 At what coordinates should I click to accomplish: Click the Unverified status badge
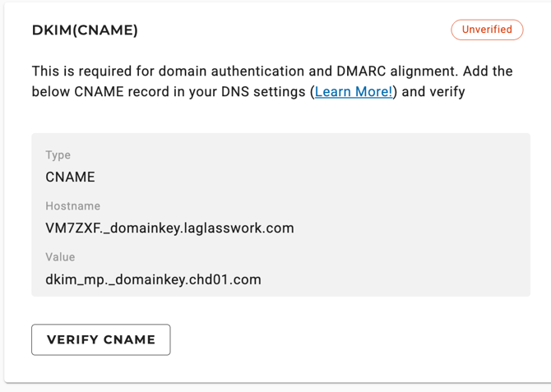[x=487, y=30]
